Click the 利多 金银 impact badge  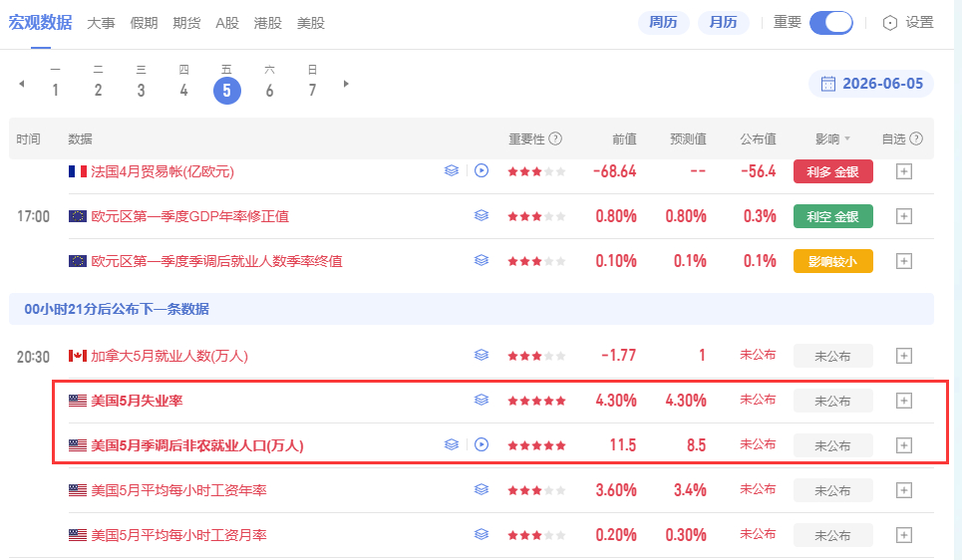(833, 171)
